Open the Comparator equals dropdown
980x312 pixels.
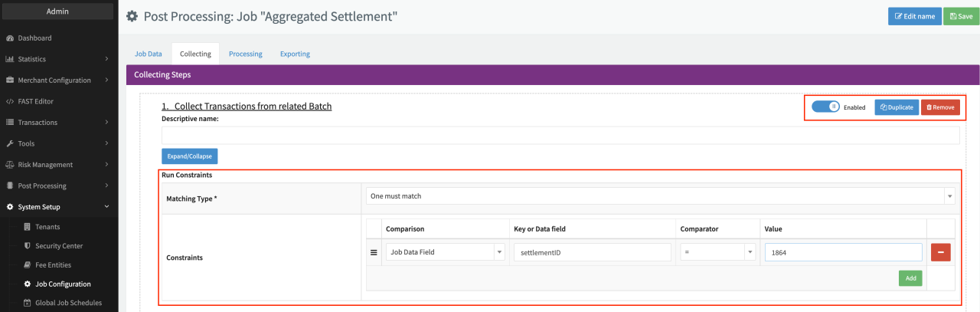(x=717, y=252)
